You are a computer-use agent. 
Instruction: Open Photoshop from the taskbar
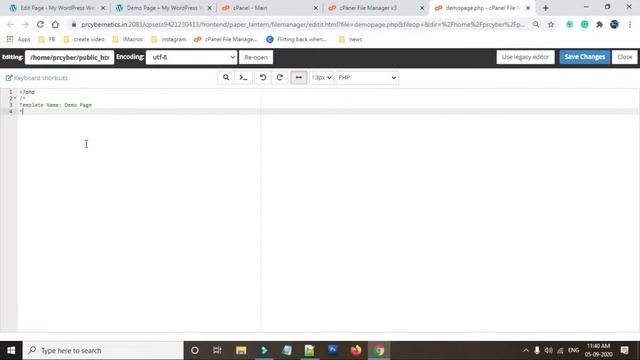(x=333, y=350)
